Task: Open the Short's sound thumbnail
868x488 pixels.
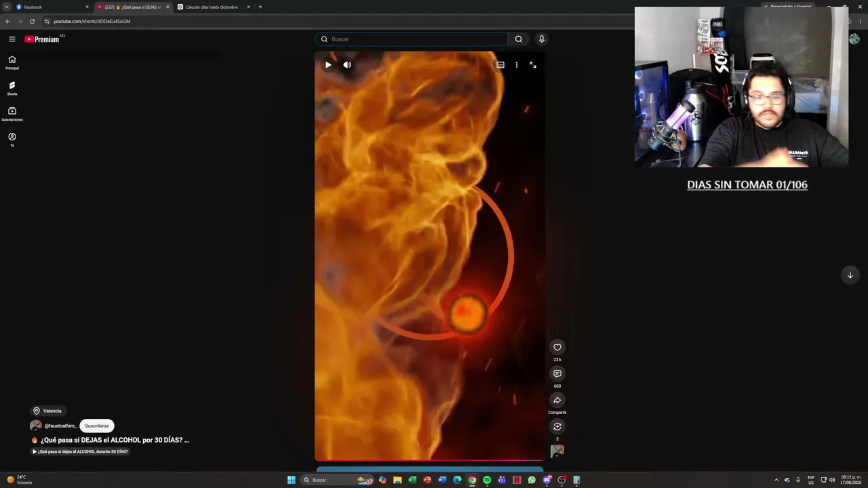Action: (x=557, y=451)
